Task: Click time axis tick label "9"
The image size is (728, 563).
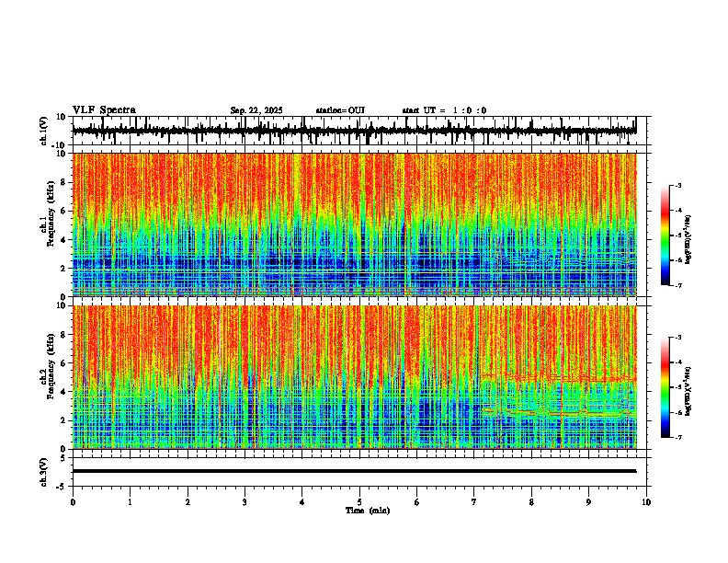Action: pos(588,502)
